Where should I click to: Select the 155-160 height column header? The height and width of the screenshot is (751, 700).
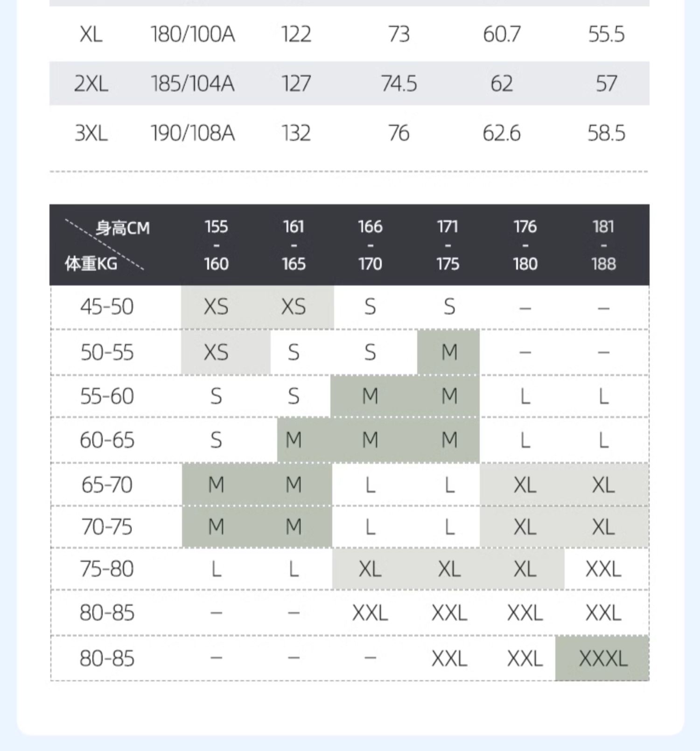click(216, 245)
